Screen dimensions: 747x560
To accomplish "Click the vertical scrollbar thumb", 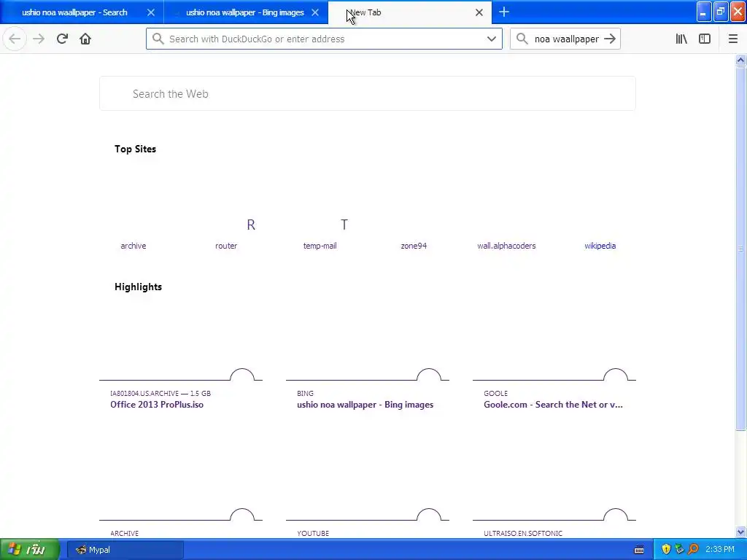I will coord(740,248).
